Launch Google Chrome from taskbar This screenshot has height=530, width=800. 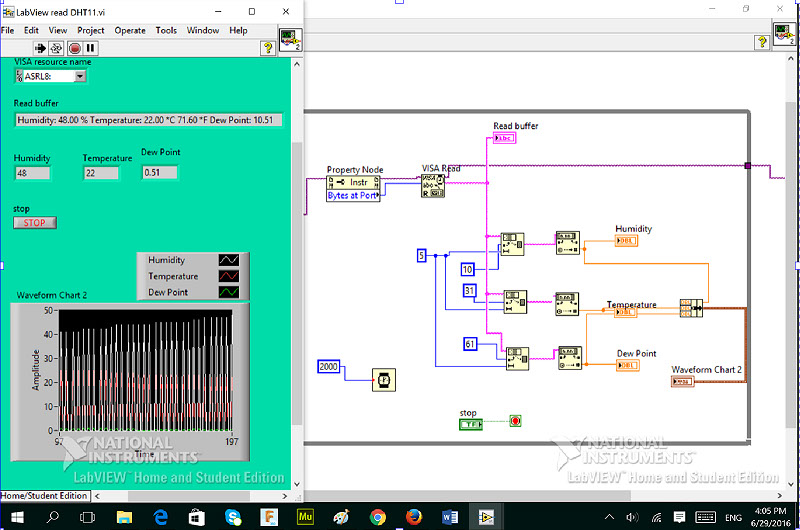(378, 517)
